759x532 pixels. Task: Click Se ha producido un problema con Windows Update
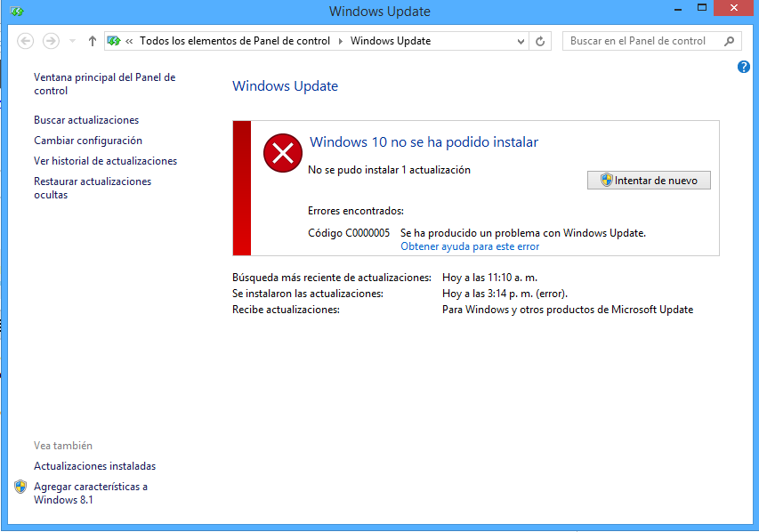[x=523, y=233]
